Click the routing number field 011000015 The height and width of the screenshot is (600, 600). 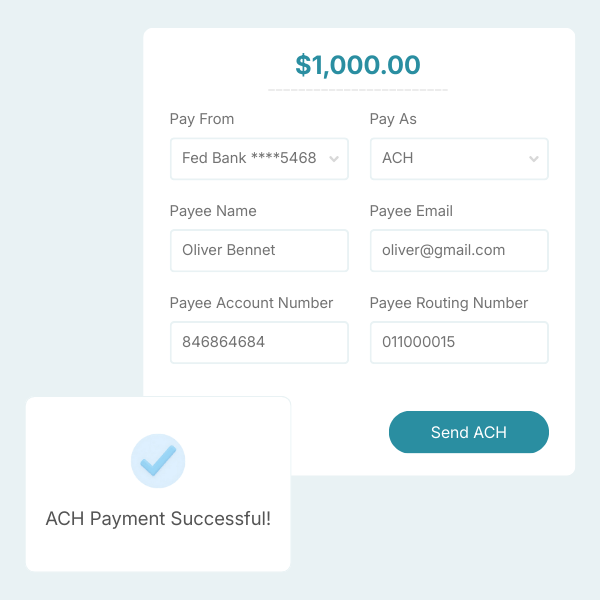459,342
